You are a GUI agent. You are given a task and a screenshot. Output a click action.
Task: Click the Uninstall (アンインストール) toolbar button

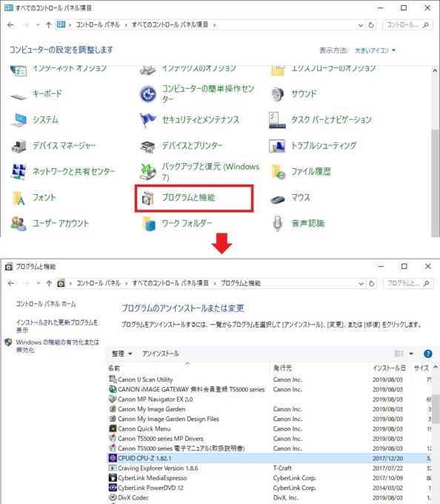tap(161, 354)
